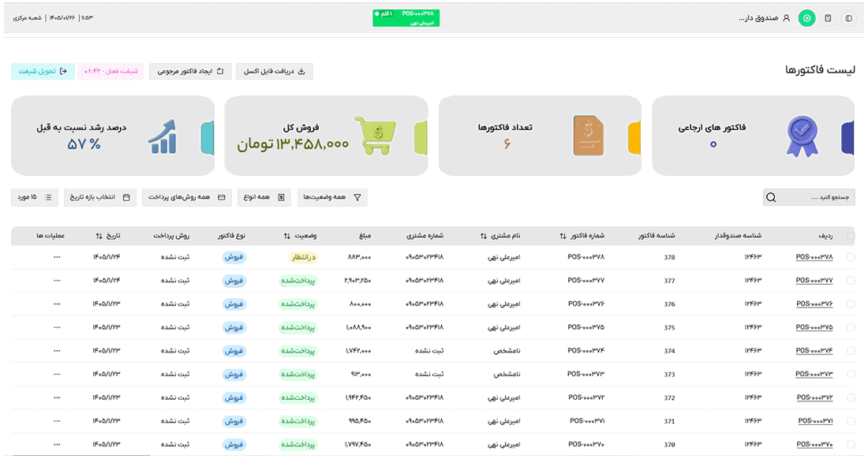This screenshot has width=868, height=459.
Task: Click the unknown customer name (نامشخص) in row 373
Action: point(507,375)
